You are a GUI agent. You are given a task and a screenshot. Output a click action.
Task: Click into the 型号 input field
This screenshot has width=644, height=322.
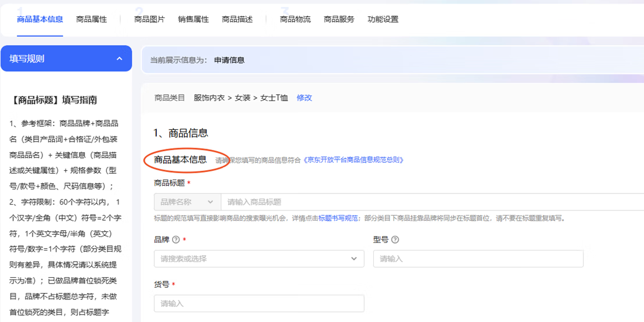click(x=478, y=259)
